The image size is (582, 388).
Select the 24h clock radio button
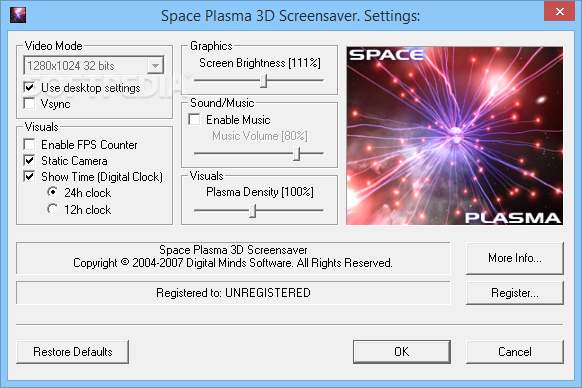[53, 192]
